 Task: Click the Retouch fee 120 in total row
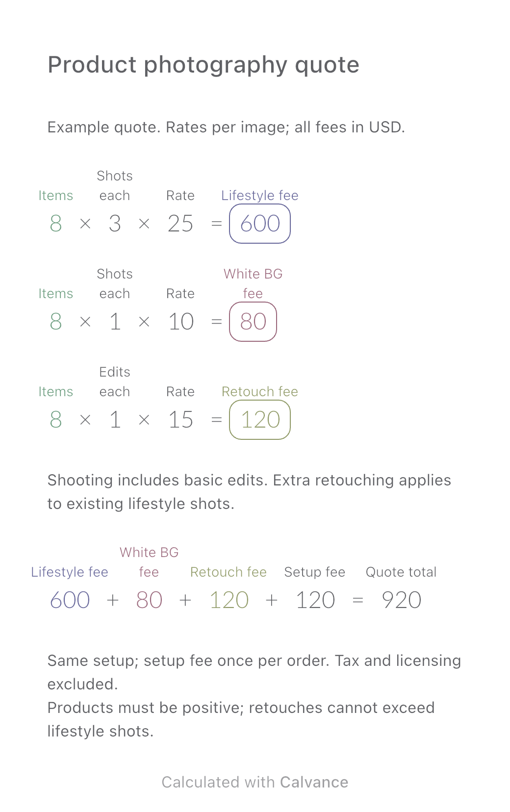(229, 600)
